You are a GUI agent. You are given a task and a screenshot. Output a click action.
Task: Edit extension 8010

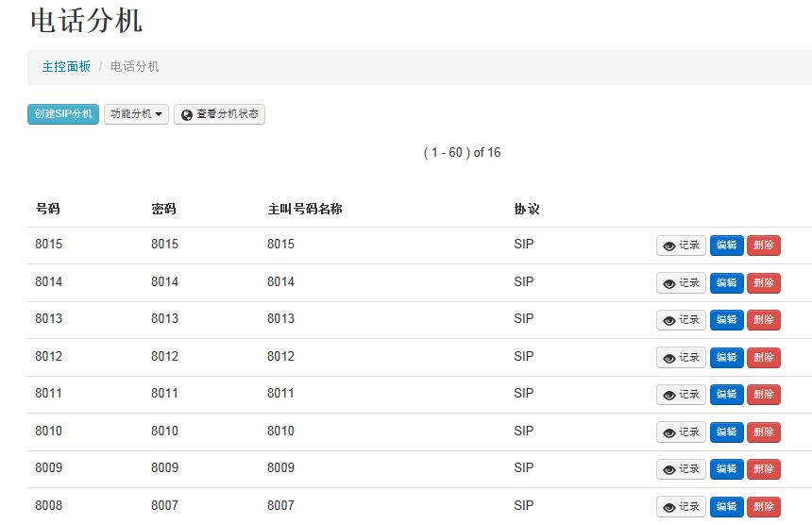click(x=727, y=432)
